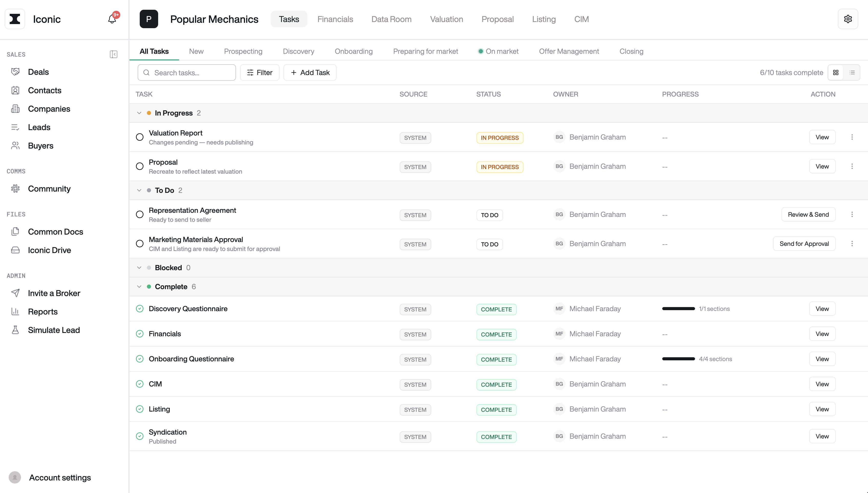This screenshot has width=868, height=493.
Task: Click the account avatar icon
Action: 15,477
